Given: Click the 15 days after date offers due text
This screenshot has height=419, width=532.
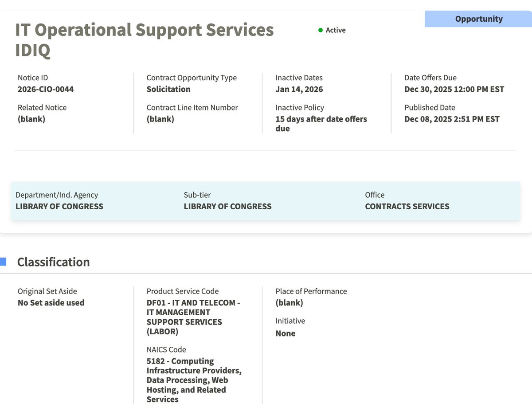Looking at the screenshot, I should click(321, 124).
